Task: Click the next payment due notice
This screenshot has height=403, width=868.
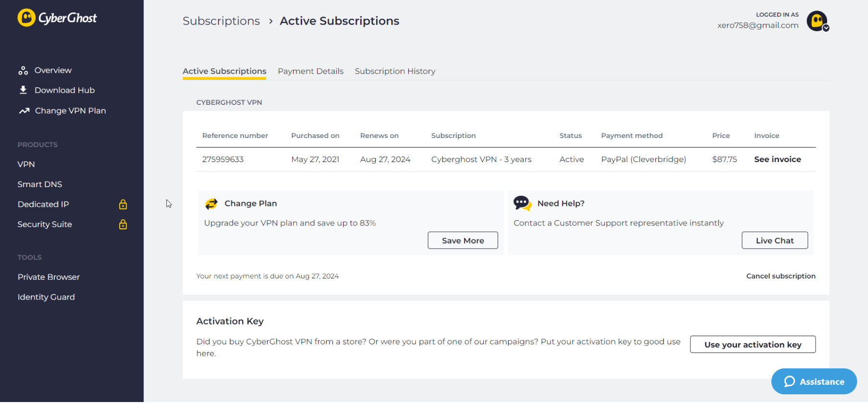Action: click(x=268, y=276)
